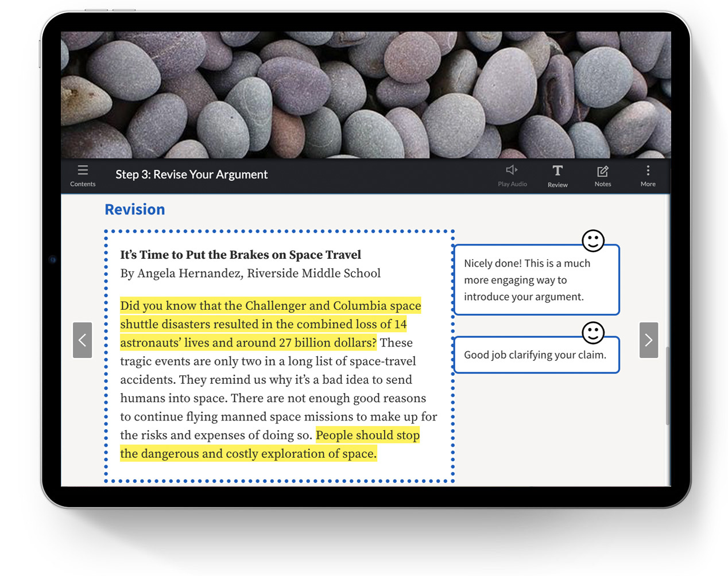Click the highlighted 'People should stop' claim
This screenshot has height=576, width=728.
coord(270,445)
